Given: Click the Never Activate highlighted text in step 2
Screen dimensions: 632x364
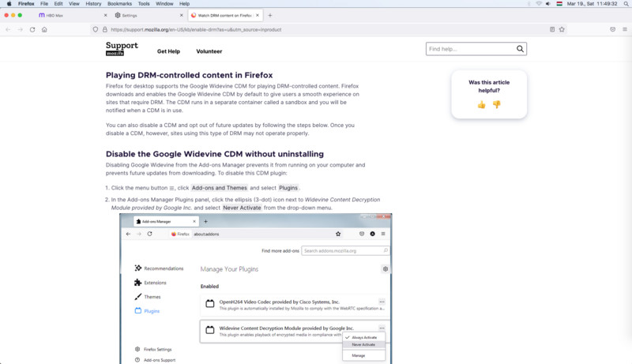Looking at the screenshot, I should [242, 208].
